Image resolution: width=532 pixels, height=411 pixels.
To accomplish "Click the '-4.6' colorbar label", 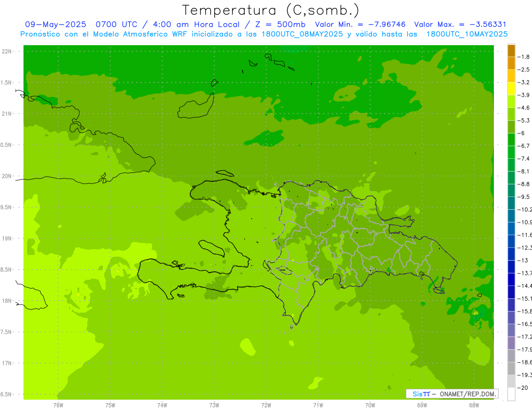I will pos(524,108).
